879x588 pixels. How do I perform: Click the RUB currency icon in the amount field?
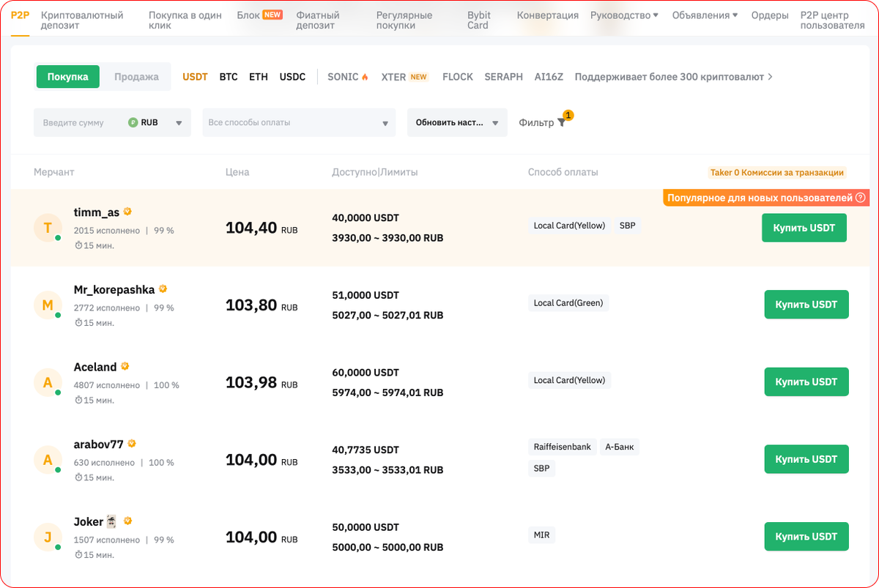click(x=133, y=122)
